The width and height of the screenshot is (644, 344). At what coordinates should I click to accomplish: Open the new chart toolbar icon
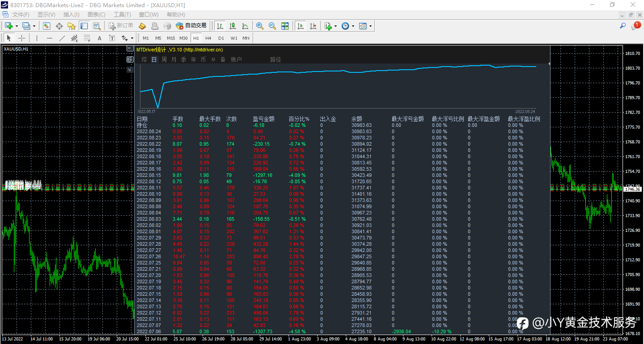(8, 26)
